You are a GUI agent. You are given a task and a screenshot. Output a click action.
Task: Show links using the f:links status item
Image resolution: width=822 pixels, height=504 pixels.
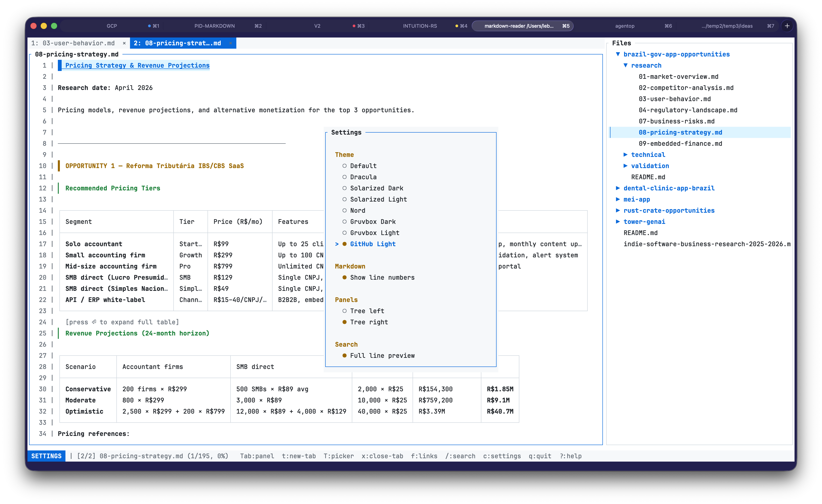point(424,456)
